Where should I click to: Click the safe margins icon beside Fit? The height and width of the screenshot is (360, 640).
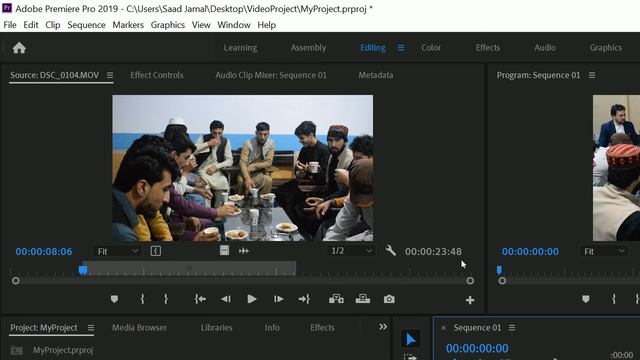pos(156,251)
